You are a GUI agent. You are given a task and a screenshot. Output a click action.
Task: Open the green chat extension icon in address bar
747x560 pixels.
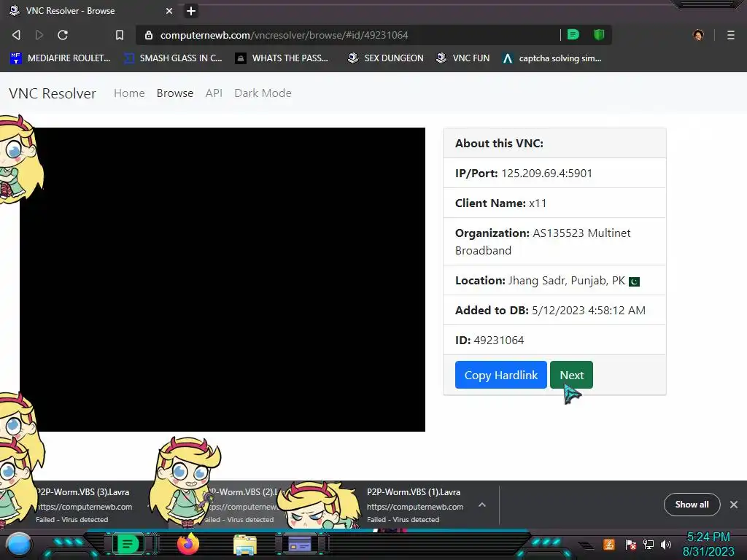click(573, 34)
